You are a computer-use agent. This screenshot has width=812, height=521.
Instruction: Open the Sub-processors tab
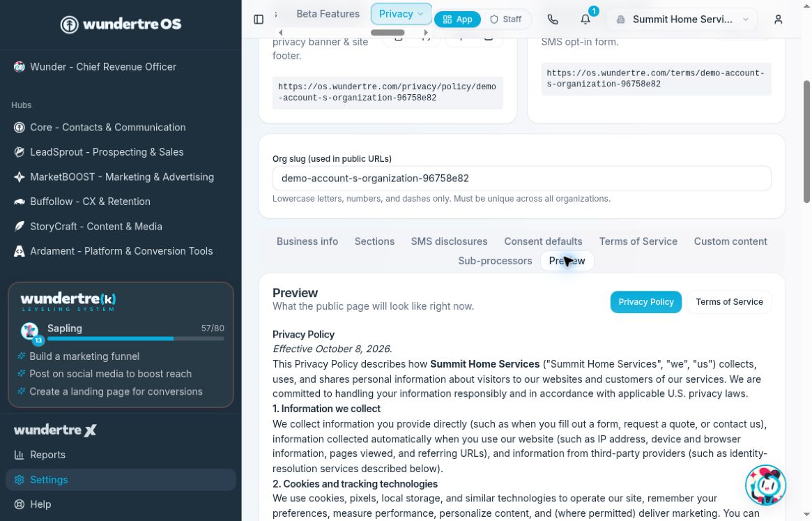pos(495,261)
